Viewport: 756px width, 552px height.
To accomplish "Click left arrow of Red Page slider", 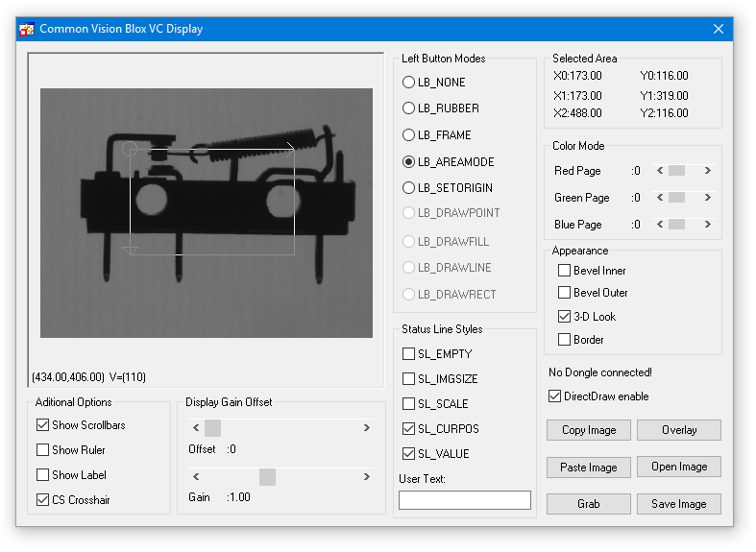I will click(x=660, y=171).
